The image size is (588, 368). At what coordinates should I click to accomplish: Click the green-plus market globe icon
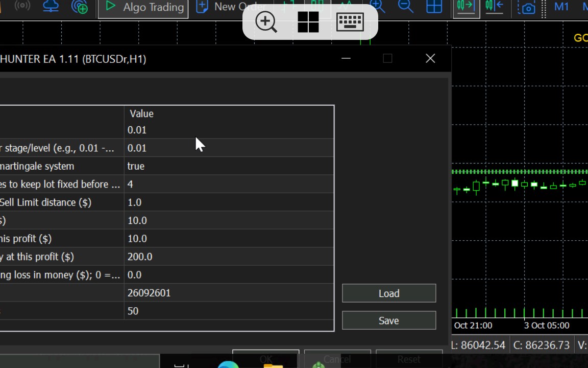click(80, 6)
